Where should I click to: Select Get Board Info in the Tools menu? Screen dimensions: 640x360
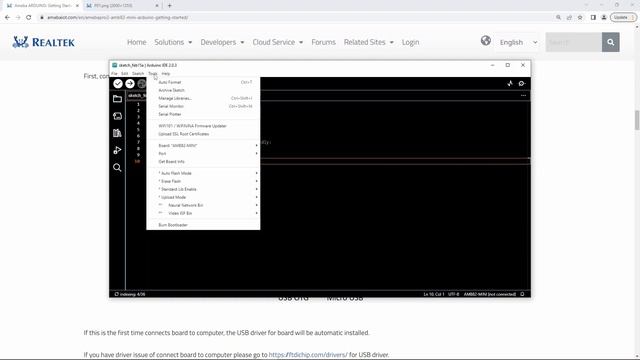pos(203,162)
